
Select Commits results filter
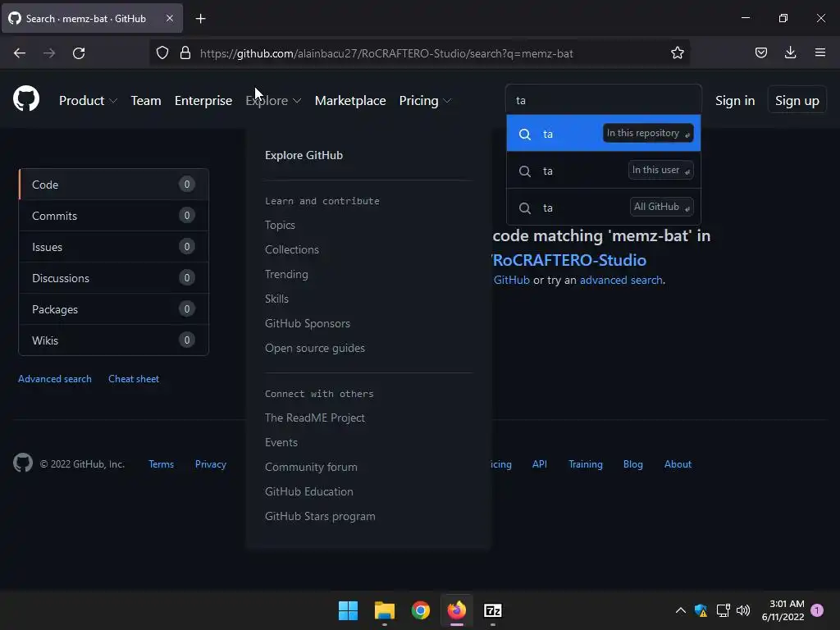coord(113,216)
